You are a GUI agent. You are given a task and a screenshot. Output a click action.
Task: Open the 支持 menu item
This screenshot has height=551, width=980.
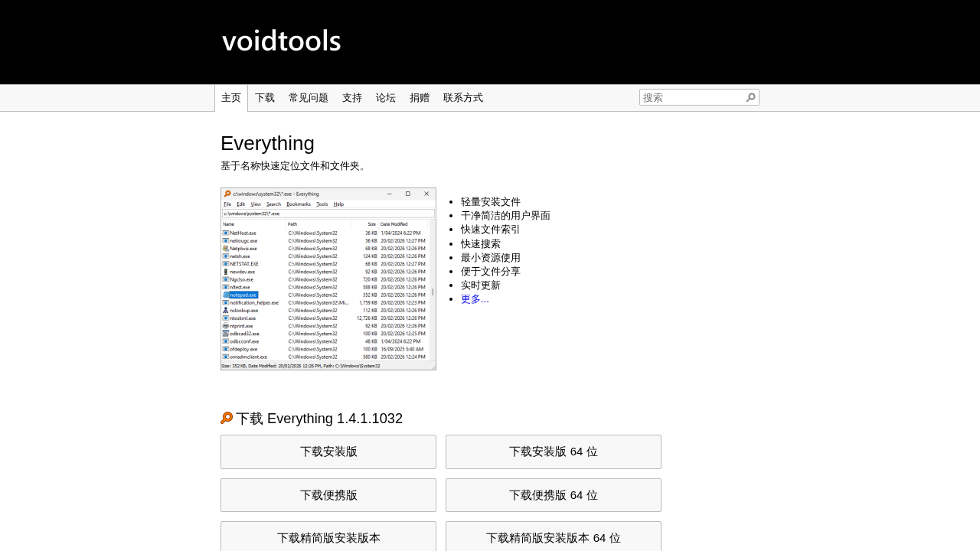[352, 98]
